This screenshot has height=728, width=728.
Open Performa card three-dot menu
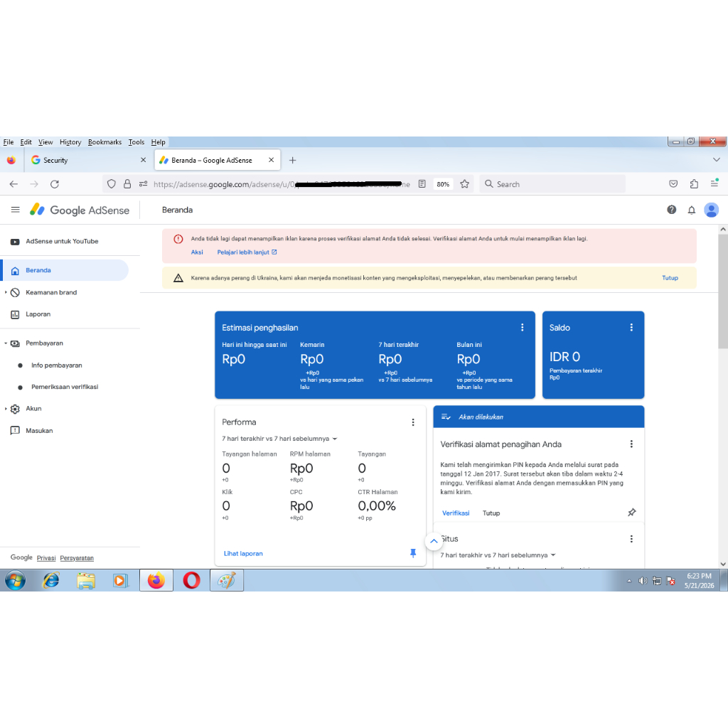click(x=413, y=422)
